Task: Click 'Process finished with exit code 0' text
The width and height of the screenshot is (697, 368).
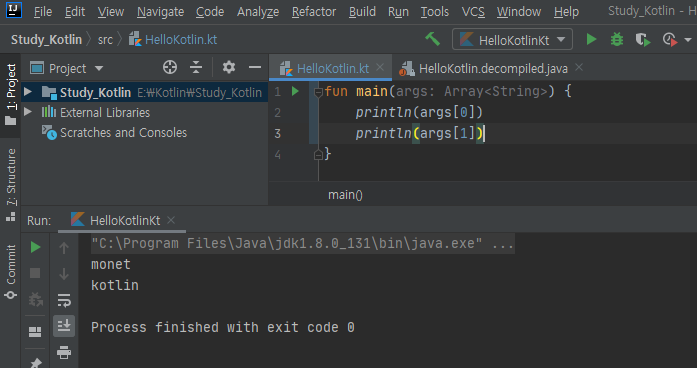Action: pos(223,328)
